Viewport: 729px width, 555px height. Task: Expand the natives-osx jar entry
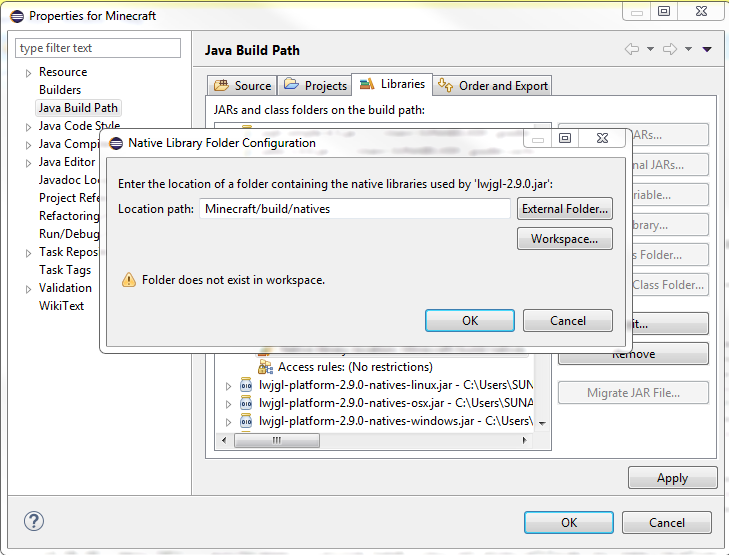point(228,404)
